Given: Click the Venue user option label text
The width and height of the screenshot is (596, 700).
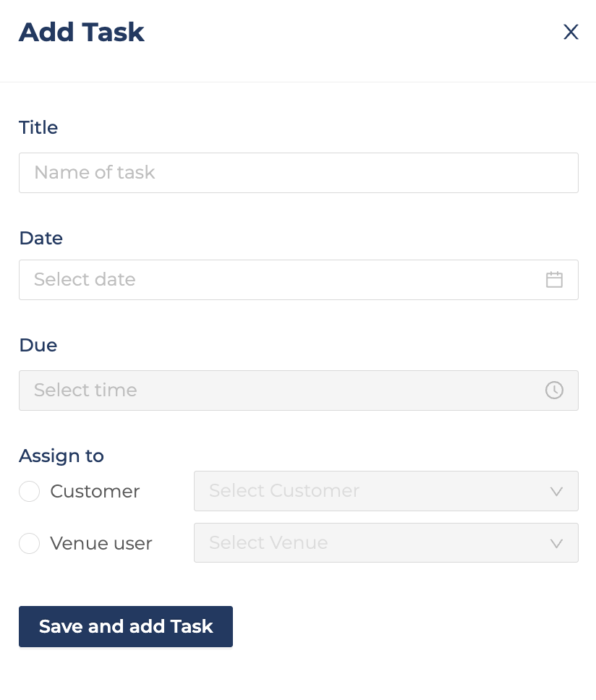Looking at the screenshot, I should click(101, 543).
